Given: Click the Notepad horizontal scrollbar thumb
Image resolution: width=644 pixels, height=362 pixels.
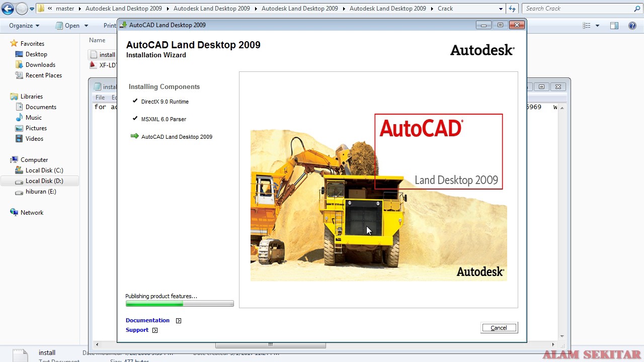Looking at the screenshot, I should pyautogui.click(x=270, y=345).
